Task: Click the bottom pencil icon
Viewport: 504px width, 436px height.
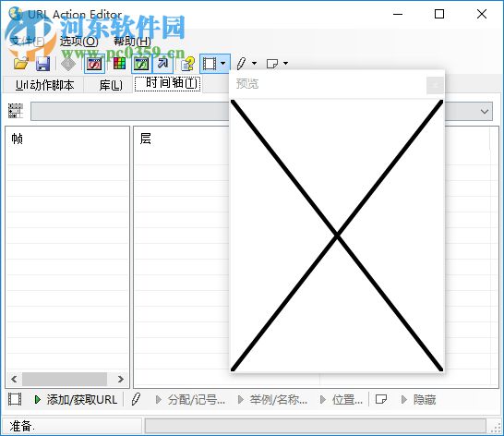Action: tap(136, 399)
